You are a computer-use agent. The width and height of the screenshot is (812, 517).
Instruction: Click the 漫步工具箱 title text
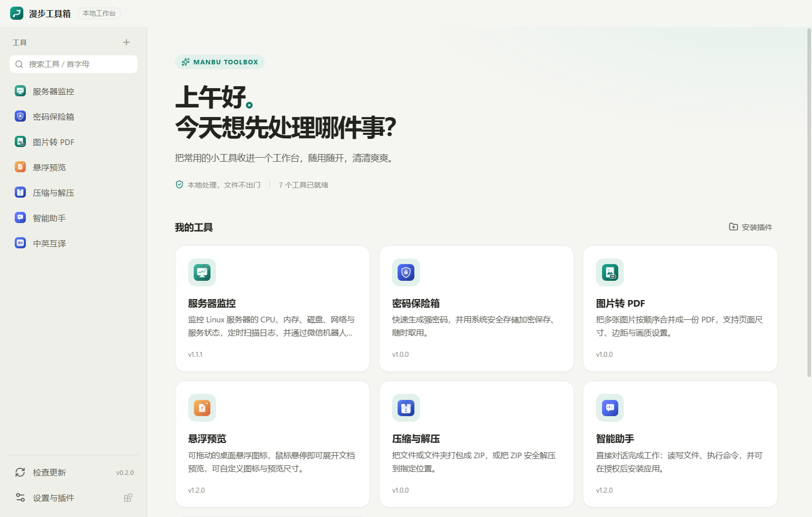click(50, 14)
